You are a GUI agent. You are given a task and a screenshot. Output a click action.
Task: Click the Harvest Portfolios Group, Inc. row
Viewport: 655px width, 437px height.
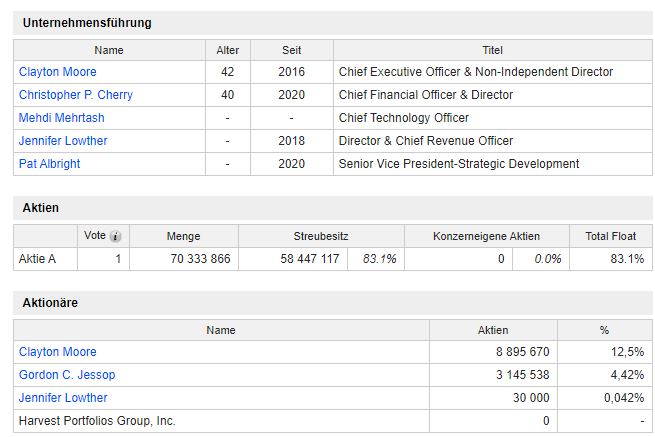(97, 421)
